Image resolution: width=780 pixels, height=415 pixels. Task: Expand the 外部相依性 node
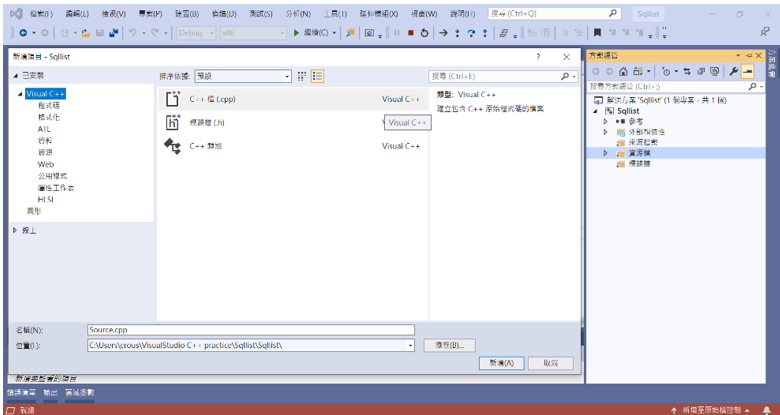[x=605, y=132]
